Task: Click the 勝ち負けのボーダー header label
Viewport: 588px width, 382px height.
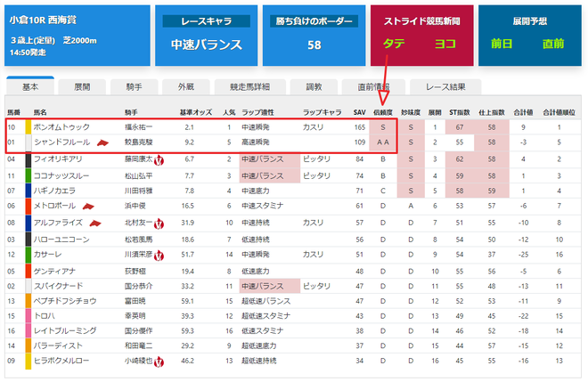Action: 314,21
